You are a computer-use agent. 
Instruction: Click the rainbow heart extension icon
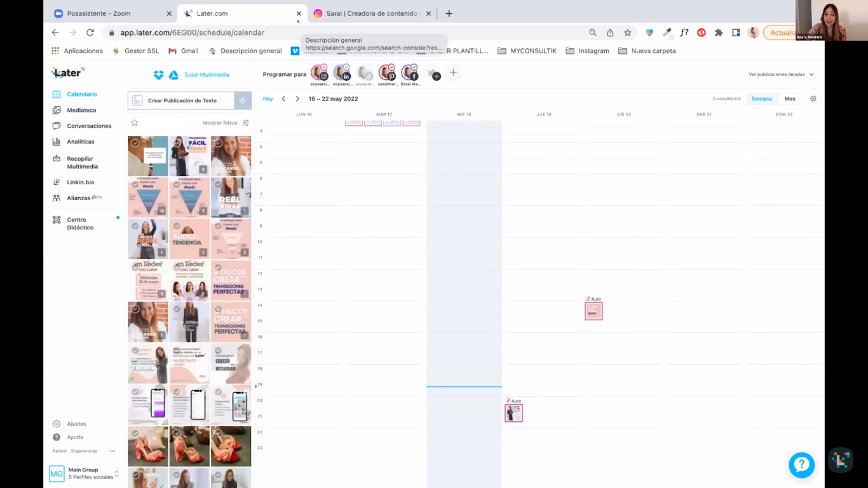[x=649, y=32]
